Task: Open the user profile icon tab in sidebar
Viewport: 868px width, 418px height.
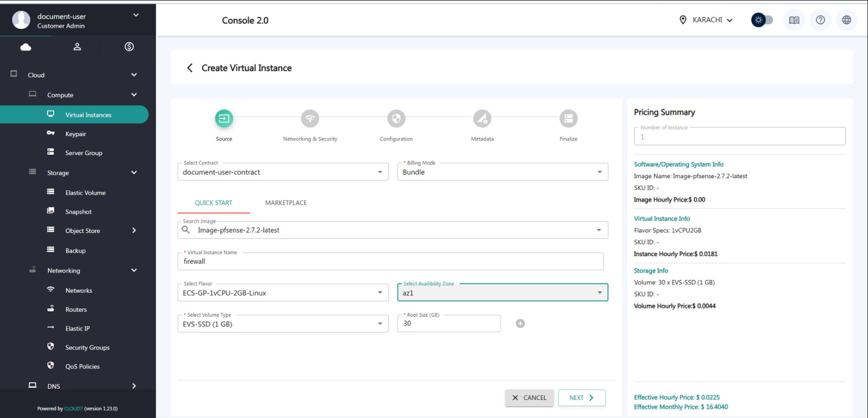Action: point(77,47)
